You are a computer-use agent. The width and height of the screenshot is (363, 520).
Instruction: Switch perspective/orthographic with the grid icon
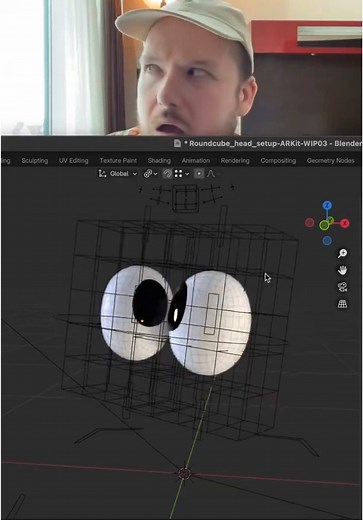point(342,304)
